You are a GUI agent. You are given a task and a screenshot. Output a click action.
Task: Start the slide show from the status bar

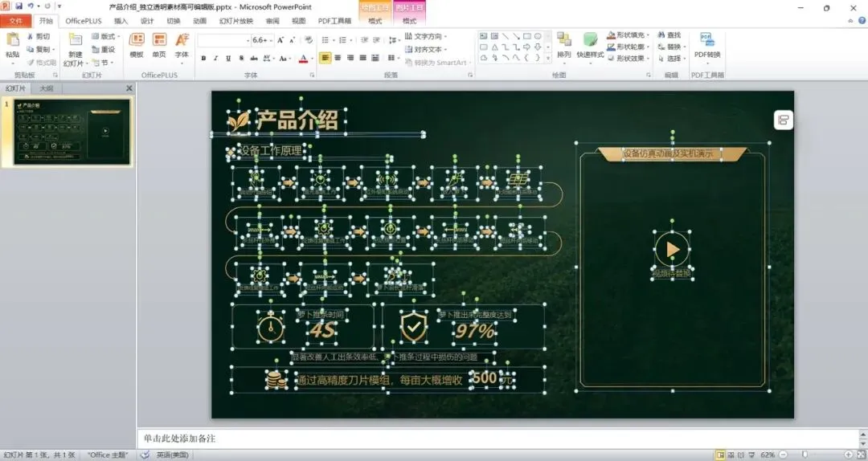[751, 455]
